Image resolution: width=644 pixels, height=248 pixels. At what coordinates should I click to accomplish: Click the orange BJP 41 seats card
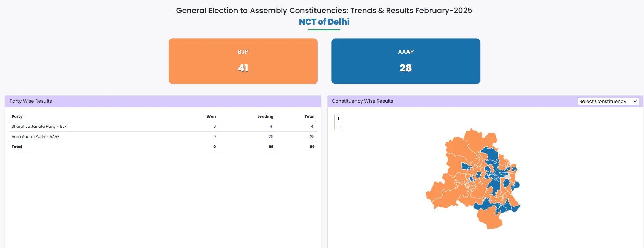tap(243, 61)
